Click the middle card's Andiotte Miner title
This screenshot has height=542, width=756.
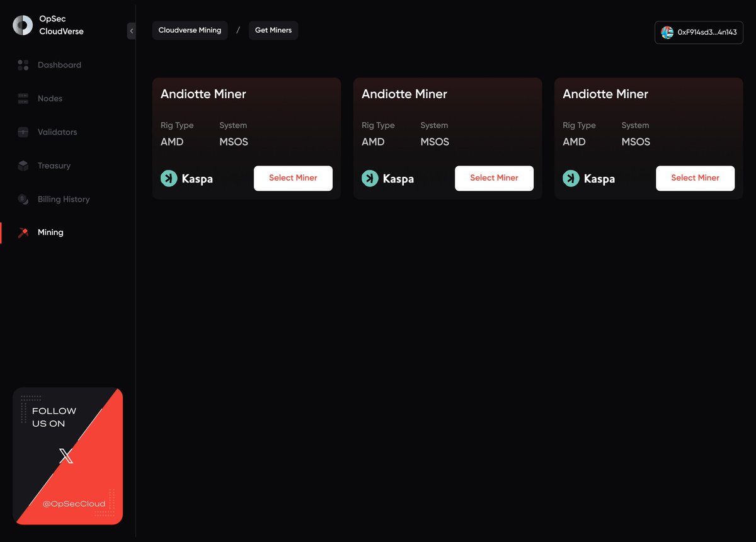[404, 94]
